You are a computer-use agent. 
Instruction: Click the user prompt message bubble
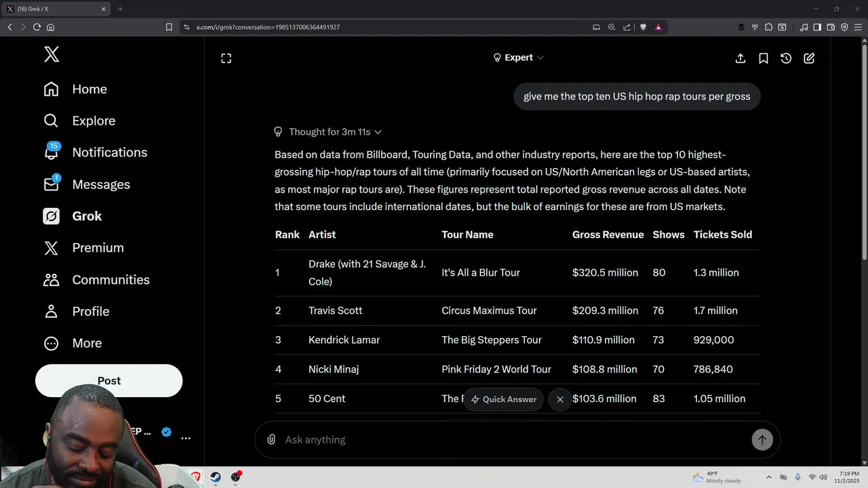point(637,96)
